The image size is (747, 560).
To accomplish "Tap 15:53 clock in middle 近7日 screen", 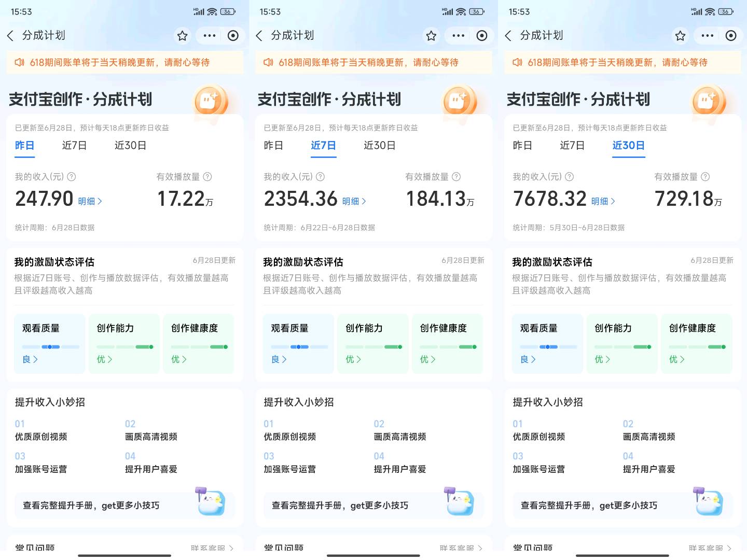I will (270, 11).
